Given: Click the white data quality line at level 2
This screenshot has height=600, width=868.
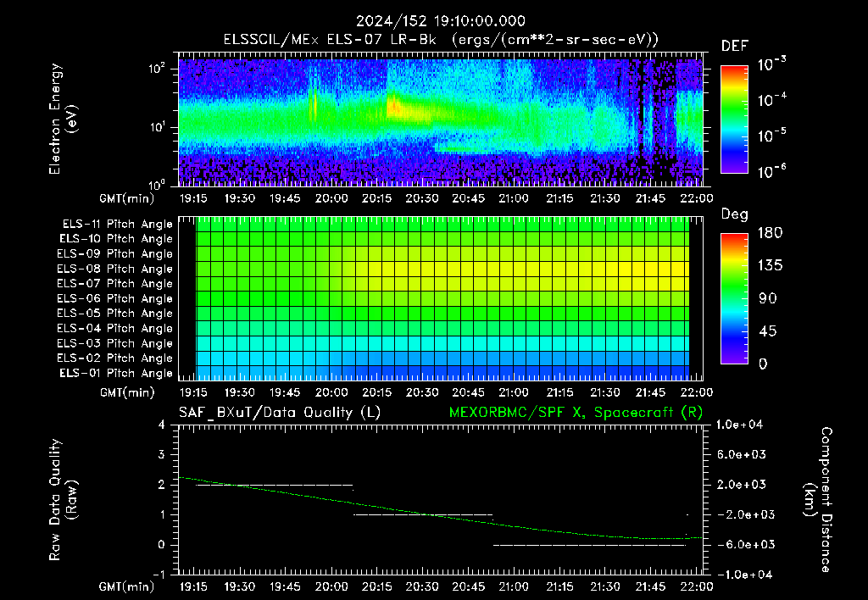Looking at the screenshot, I should point(275,485).
